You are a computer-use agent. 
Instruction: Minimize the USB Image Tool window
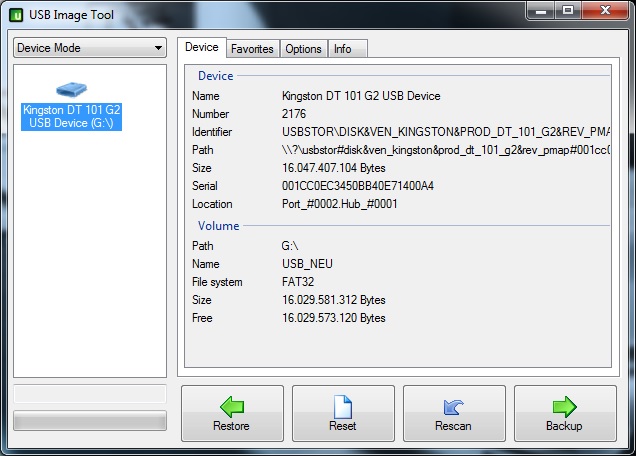pyautogui.click(x=541, y=10)
